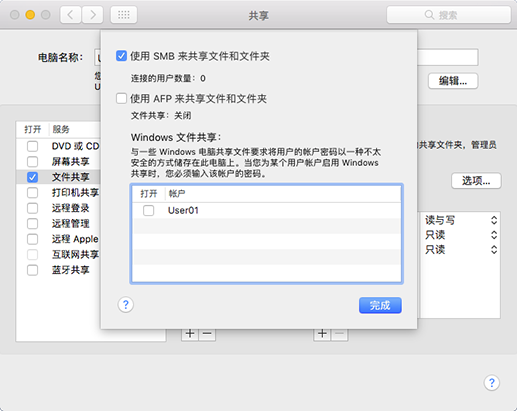
Task: Enable the 打印机共享 service checkbox
Action: [32, 192]
